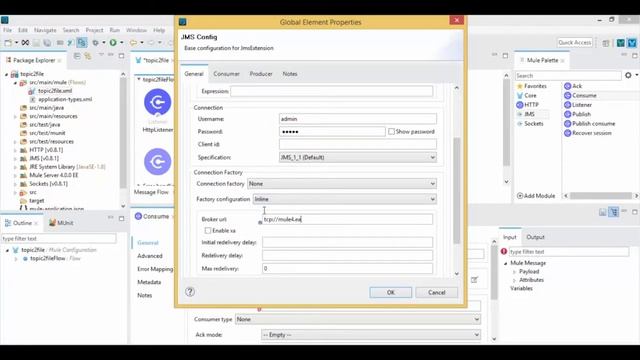The image size is (640, 360).
Task: Click the Max redelivery field
Action: coord(347,269)
